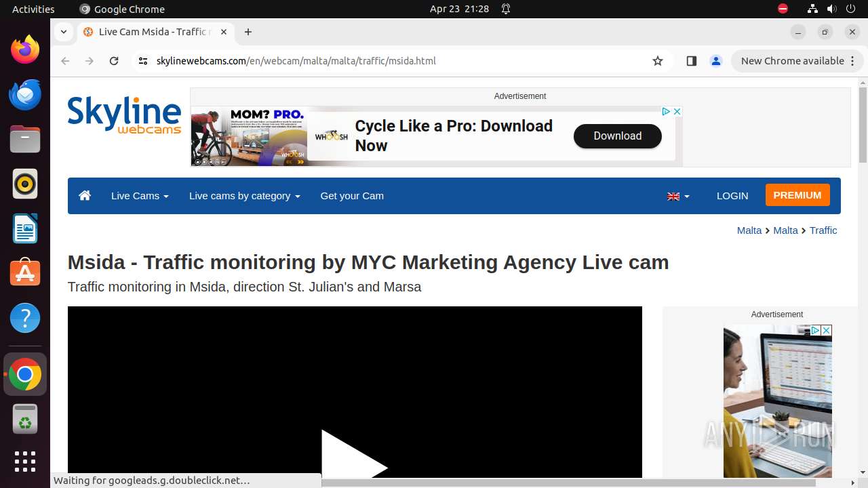
Task: Show Applications grid in the dock
Action: (25, 462)
